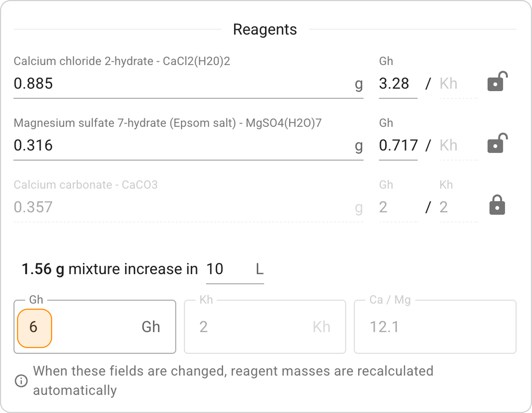Toggle lock for Calcium chloride reagent

click(497, 82)
